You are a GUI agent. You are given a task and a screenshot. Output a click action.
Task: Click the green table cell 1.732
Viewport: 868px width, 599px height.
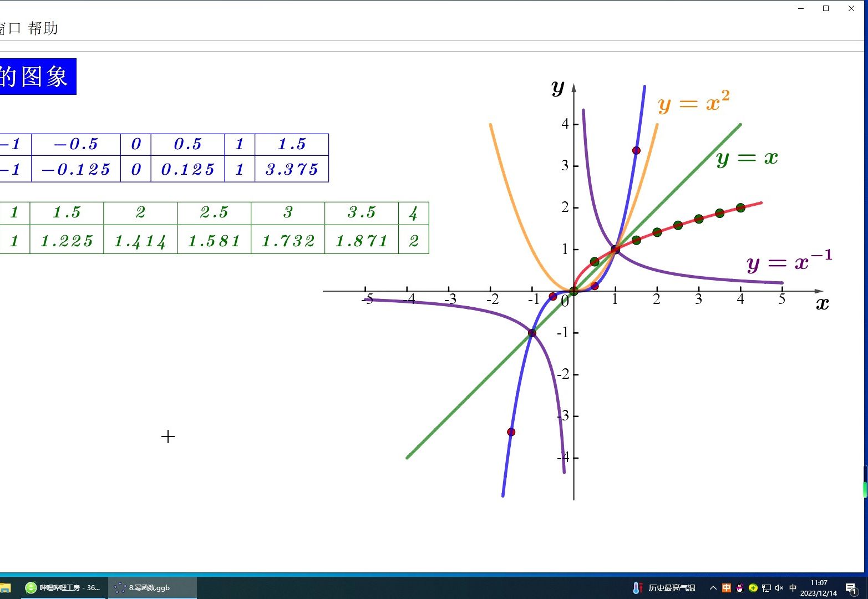(x=288, y=240)
